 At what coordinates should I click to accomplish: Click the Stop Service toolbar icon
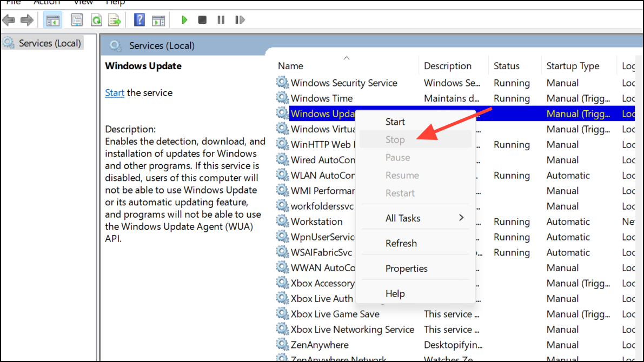202,19
